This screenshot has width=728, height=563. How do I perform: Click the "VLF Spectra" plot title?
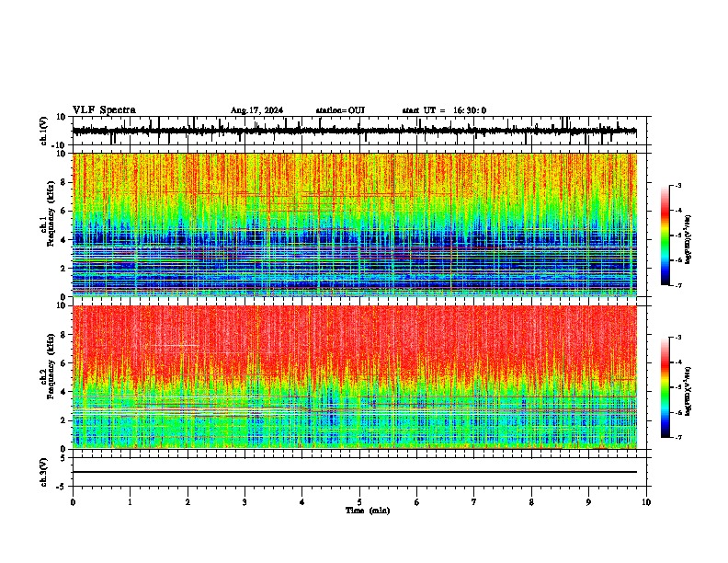104,110
